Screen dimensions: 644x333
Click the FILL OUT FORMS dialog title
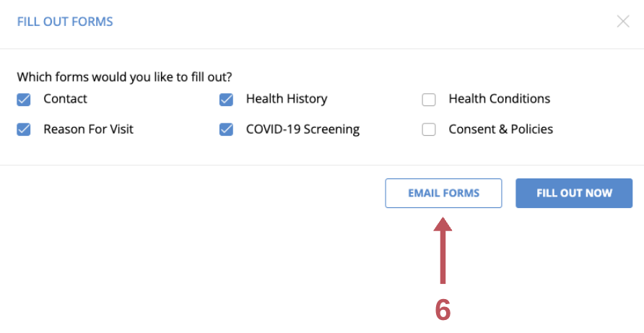65,22
